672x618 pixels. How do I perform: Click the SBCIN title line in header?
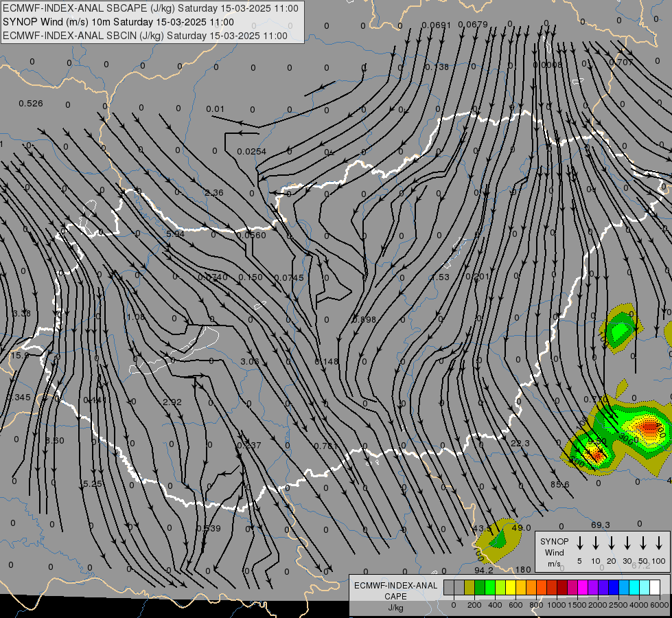[x=145, y=36]
